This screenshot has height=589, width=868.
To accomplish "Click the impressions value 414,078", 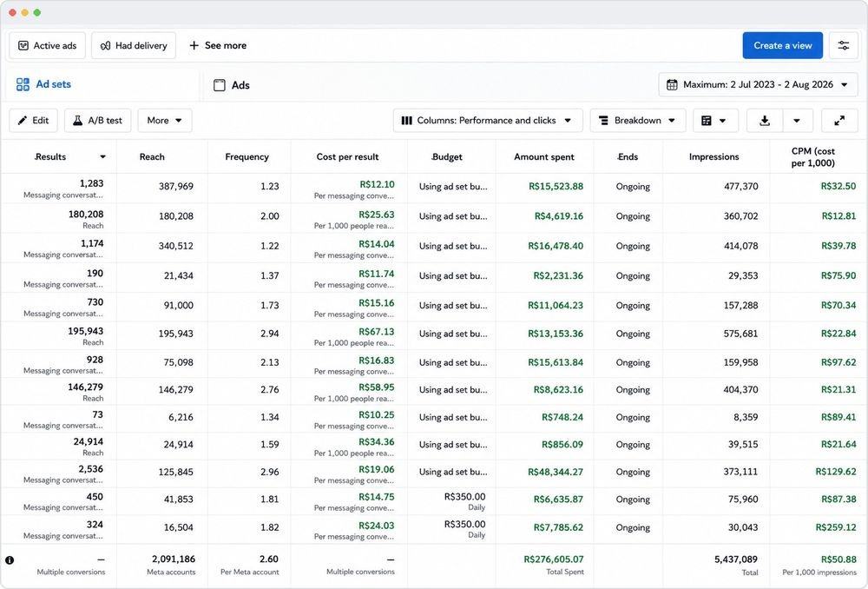I will 740,246.
